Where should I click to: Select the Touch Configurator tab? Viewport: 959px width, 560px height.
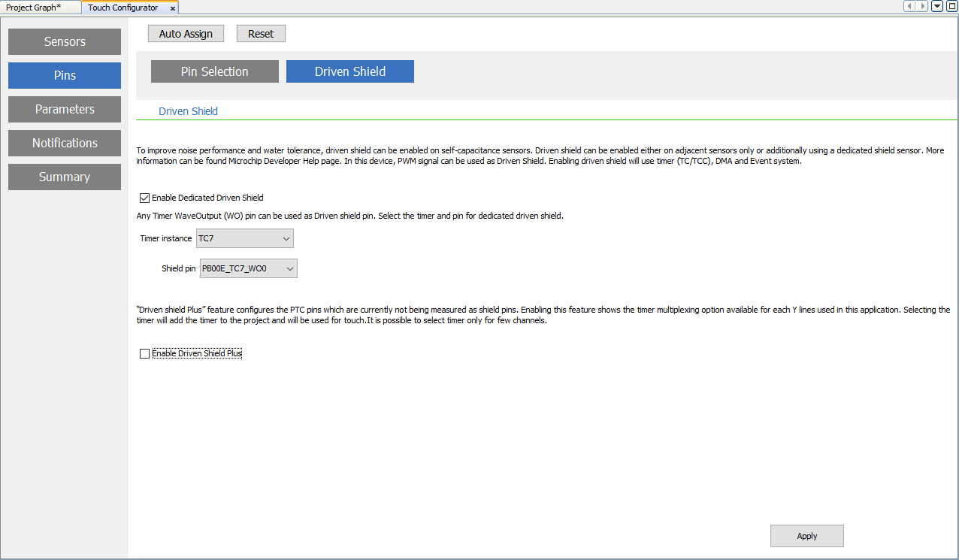point(123,8)
